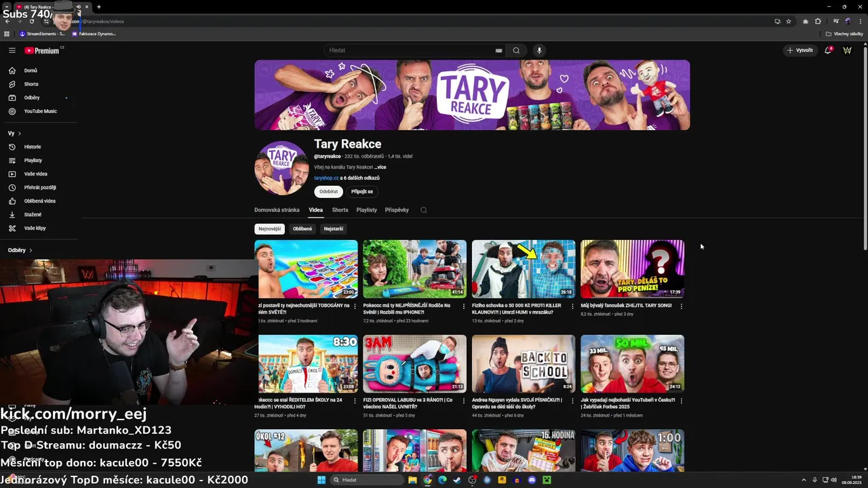The image size is (868, 488).
Task: Switch to Videa channel tab
Action: (316, 210)
